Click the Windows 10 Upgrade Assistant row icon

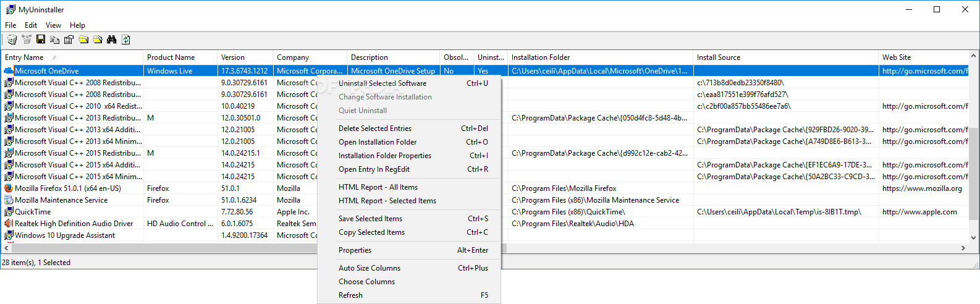click(x=9, y=235)
